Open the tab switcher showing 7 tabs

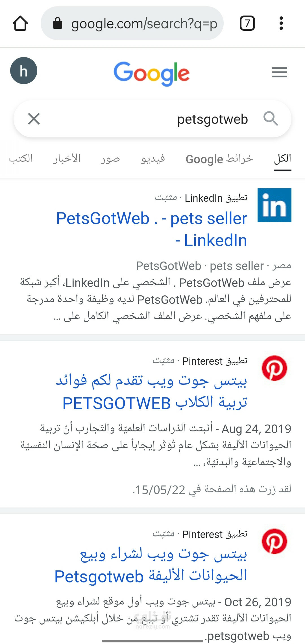247,23
